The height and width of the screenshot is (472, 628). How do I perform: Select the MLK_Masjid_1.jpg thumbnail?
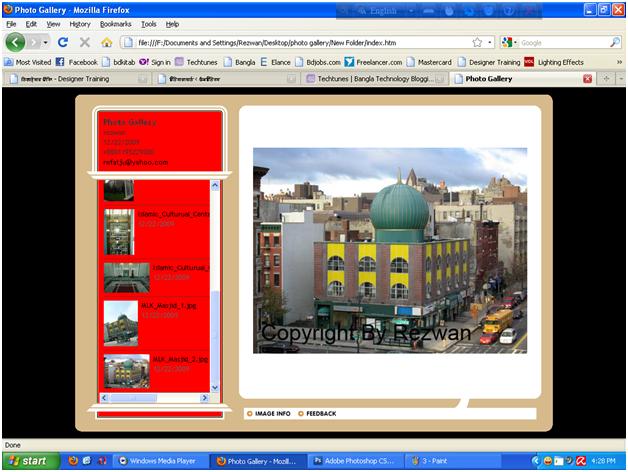pos(121,323)
